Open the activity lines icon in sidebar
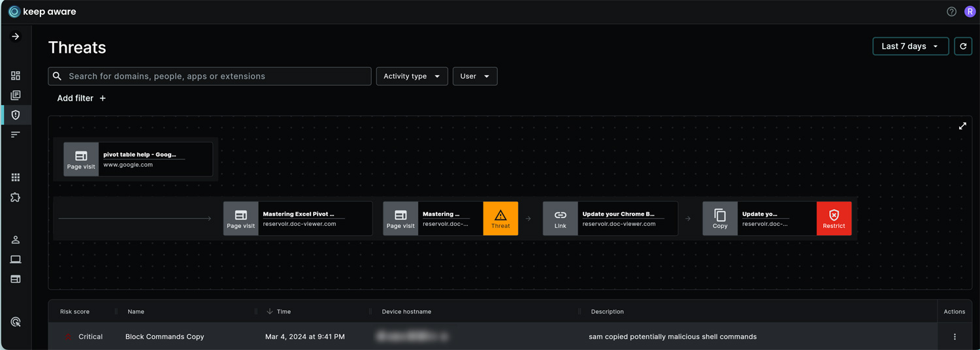This screenshot has height=350, width=980. pos(16,135)
